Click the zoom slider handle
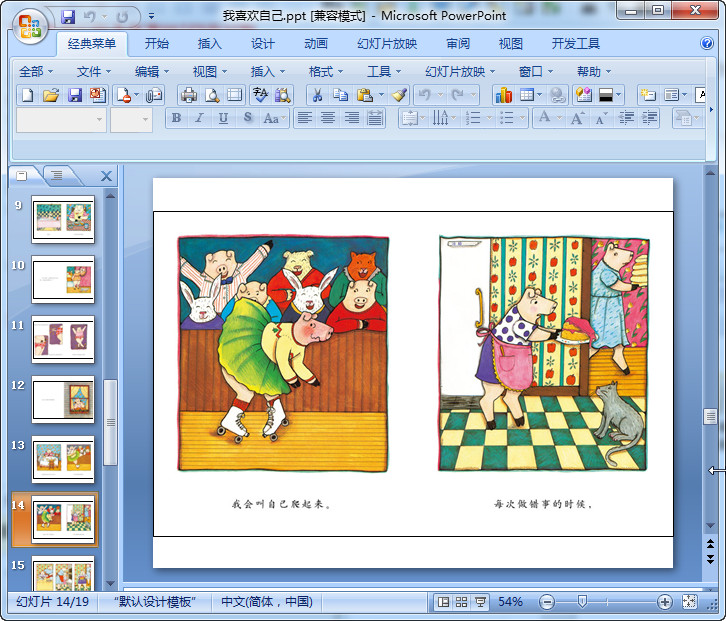726x621 pixels. (x=582, y=602)
